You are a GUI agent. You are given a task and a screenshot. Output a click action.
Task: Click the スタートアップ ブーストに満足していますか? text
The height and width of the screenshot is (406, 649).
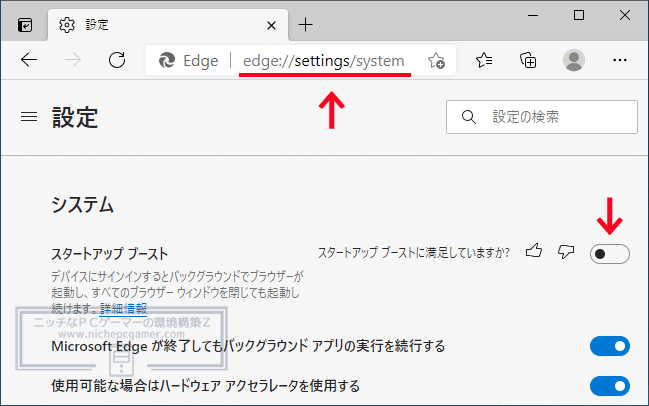tap(413, 252)
